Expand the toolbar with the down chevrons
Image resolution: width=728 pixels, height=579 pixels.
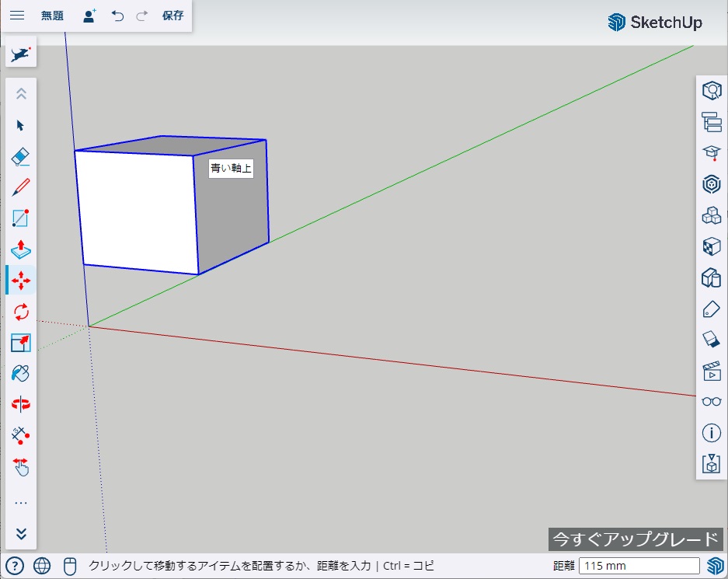coord(21,534)
